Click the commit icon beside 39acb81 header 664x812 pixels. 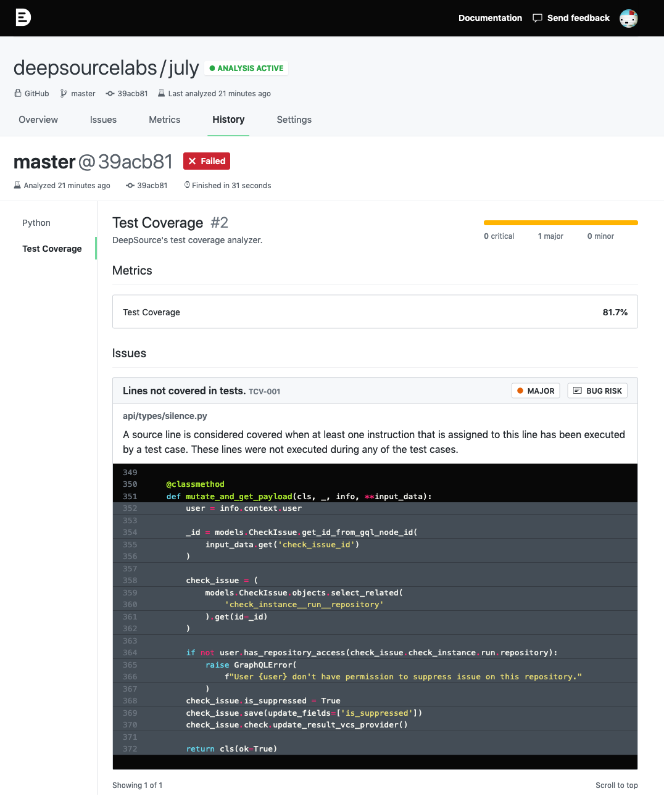110,93
